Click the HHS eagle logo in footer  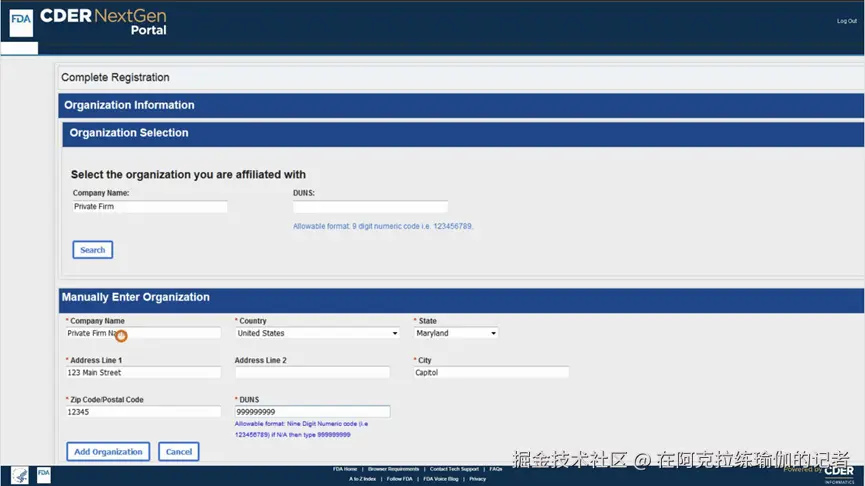[20, 476]
